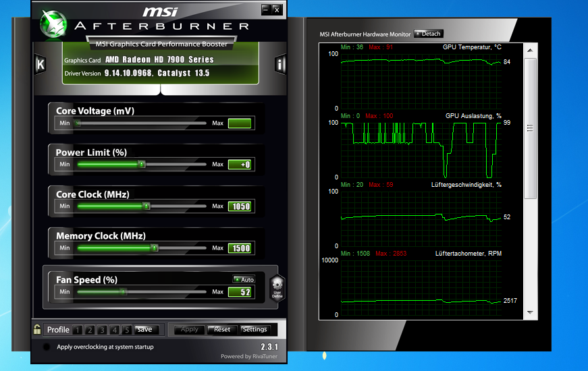Click the version number 2.3.1
This screenshot has height=371, width=588.
coord(269,347)
